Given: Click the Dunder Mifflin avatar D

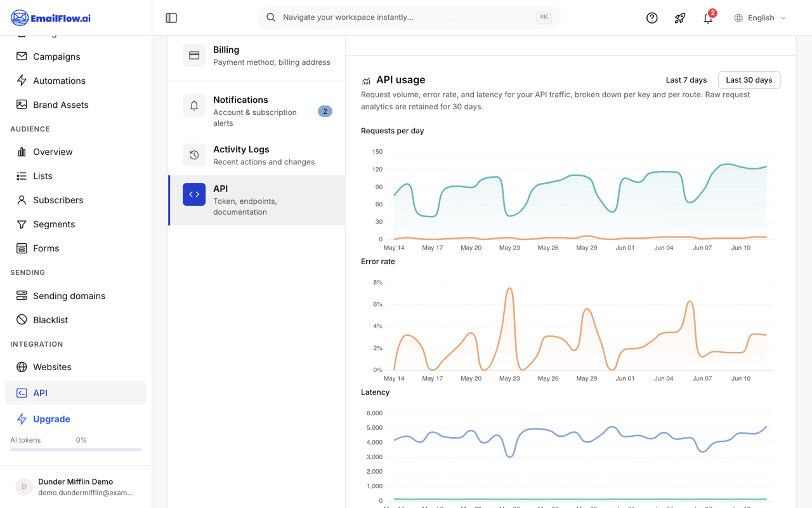Looking at the screenshot, I should pyautogui.click(x=24, y=487).
